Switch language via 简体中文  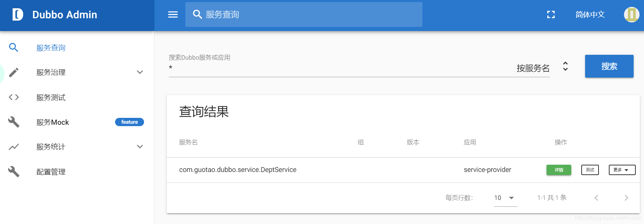tap(590, 14)
